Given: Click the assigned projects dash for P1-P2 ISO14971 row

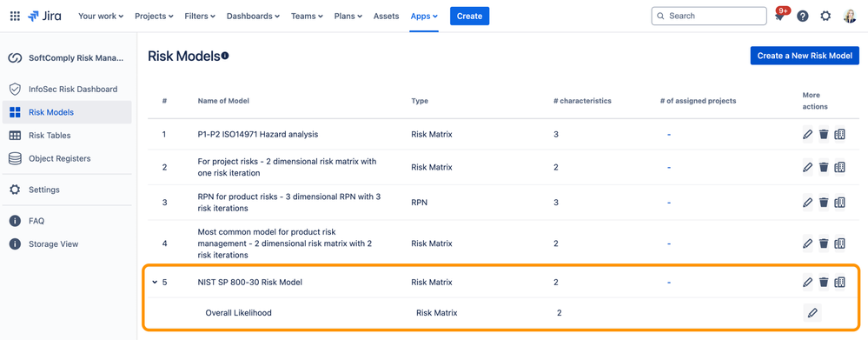Looking at the screenshot, I should [x=669, y=135].
